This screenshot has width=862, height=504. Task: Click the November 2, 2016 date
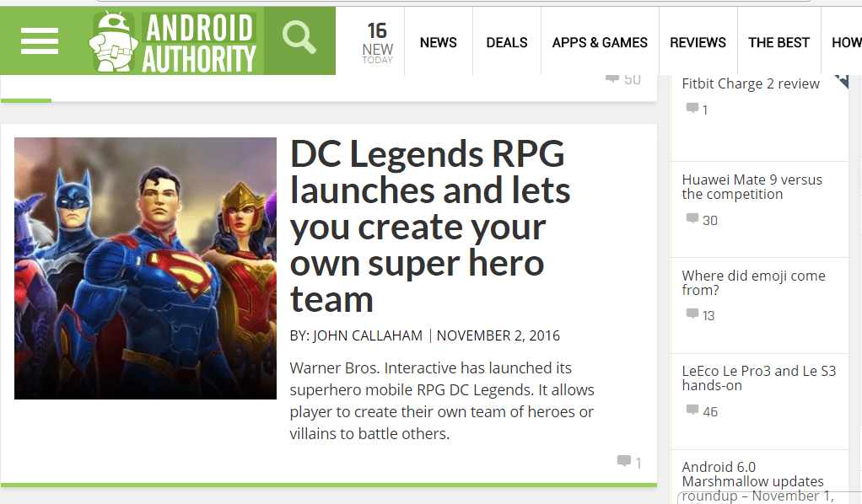[x=498, y=335]
